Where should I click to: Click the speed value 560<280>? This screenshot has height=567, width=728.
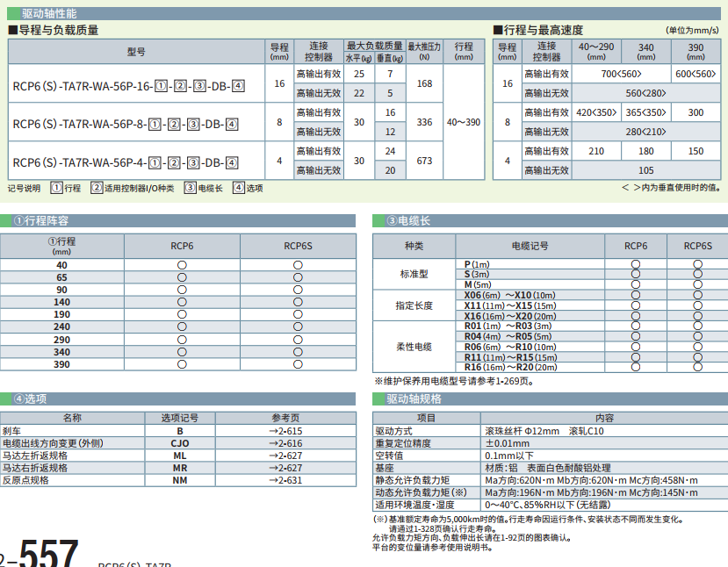645,93
